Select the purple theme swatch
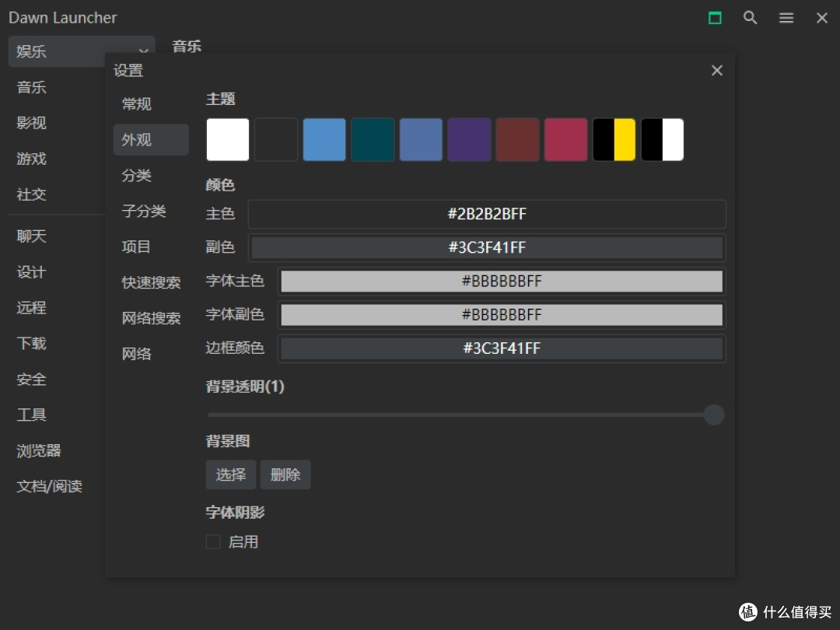 coord(469,139)
